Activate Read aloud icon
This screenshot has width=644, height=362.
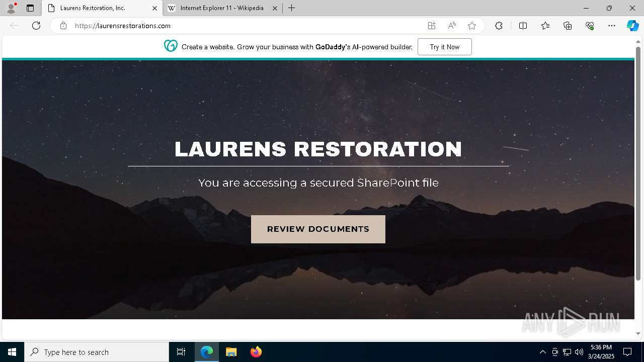tap(452, 26)
